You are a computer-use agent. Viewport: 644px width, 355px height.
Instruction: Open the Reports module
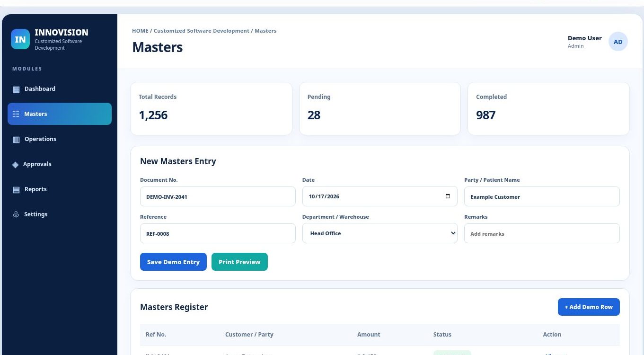(x=60, y=189)
